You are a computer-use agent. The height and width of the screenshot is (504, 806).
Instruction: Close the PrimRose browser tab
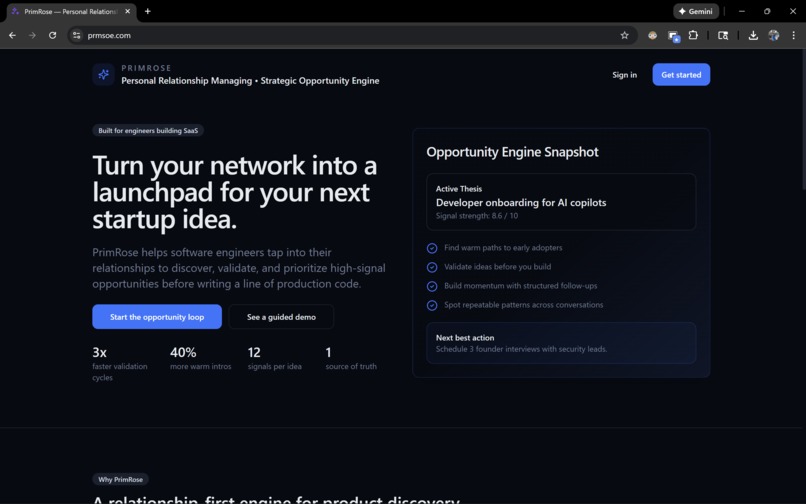[127, 11]
